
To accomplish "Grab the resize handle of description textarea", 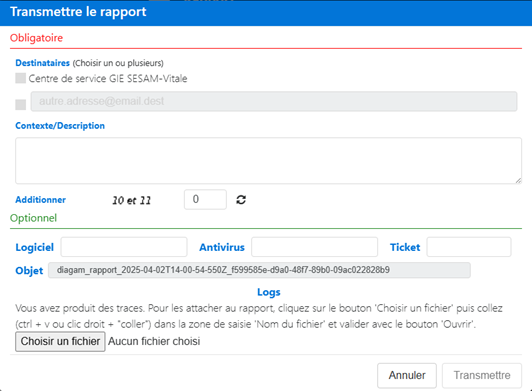I will pyautogui.click(x=518, y=181).
